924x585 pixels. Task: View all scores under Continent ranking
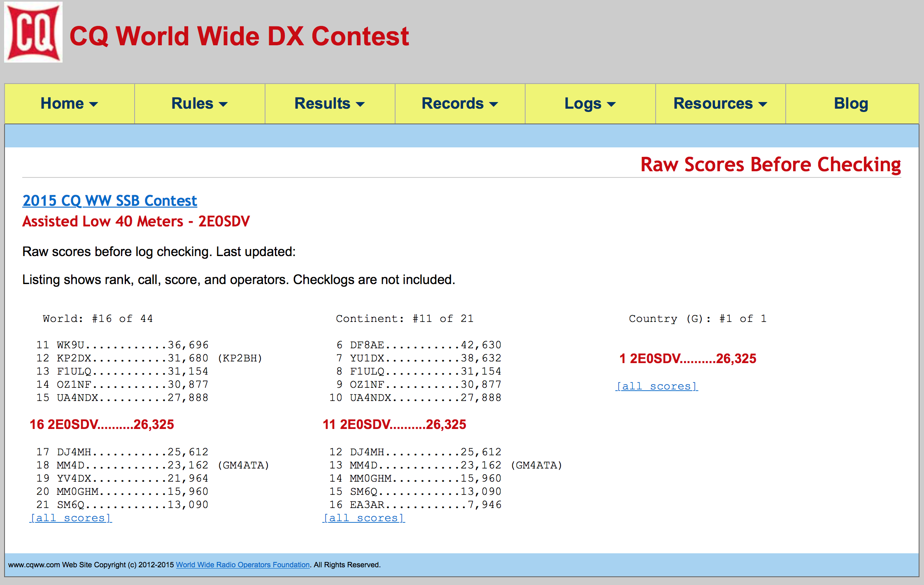(x=364, y=518)
